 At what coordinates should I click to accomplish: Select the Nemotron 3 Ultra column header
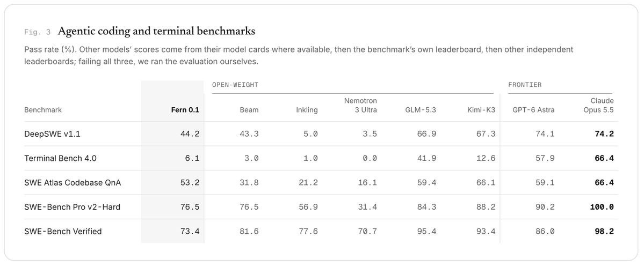point(360,105)
